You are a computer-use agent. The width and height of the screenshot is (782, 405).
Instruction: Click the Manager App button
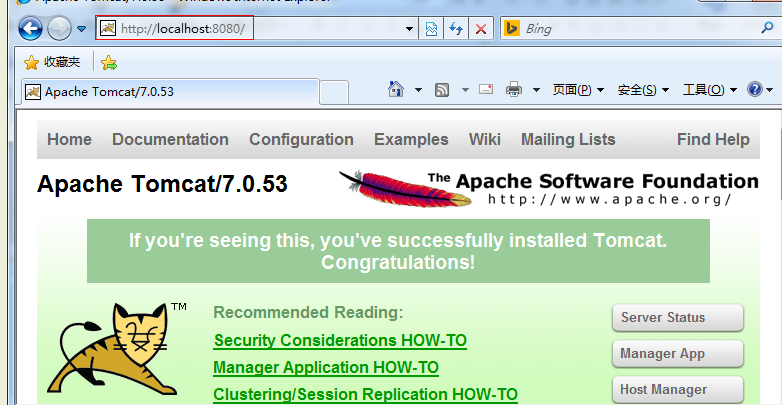[678, 354]
